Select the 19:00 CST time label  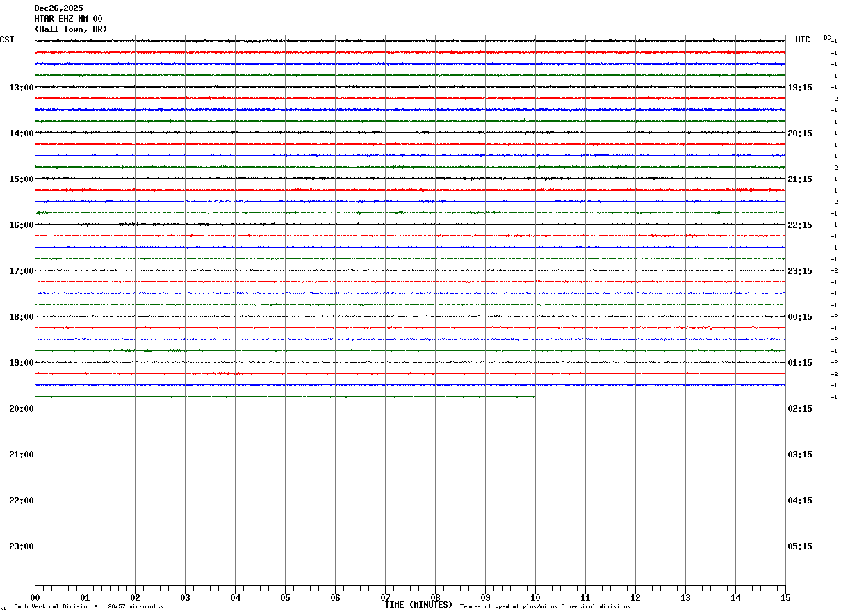(x=21, y=363)
